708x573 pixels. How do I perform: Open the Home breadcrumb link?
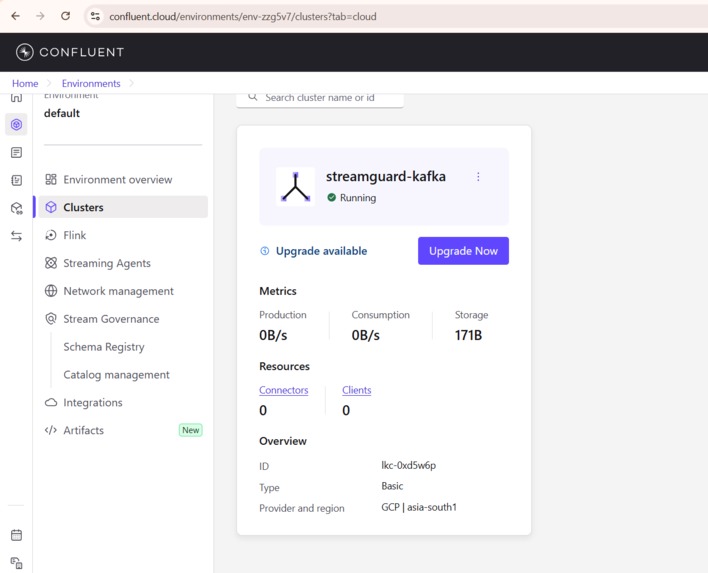click(x=25, y=84)
